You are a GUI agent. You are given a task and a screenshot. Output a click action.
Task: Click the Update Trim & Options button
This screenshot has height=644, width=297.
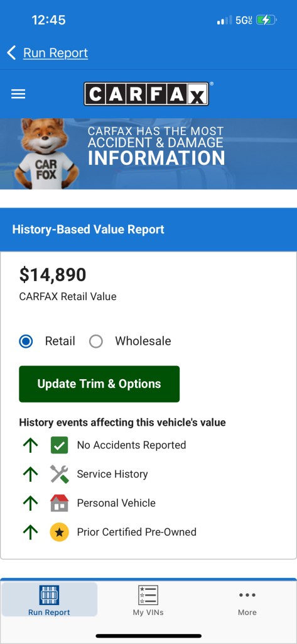[99, 384]
